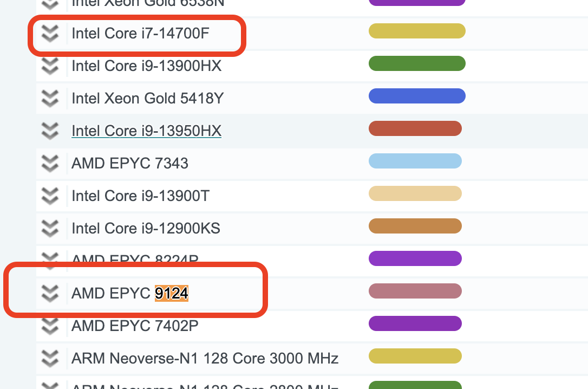
Task: Expand the AMD EPYC 9124 row chevron
Action: (x=50, y=293)
